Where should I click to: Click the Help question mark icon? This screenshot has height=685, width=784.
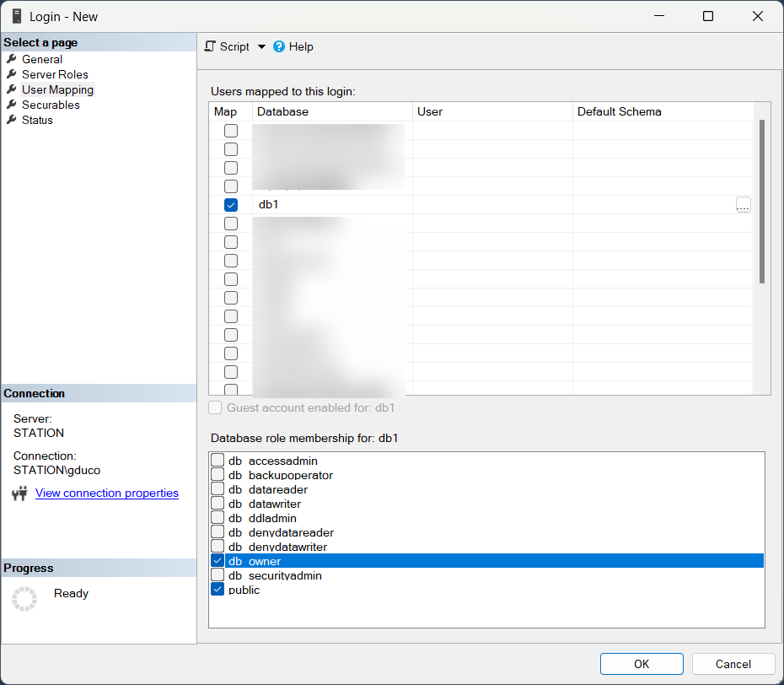[x=279, y=46]
